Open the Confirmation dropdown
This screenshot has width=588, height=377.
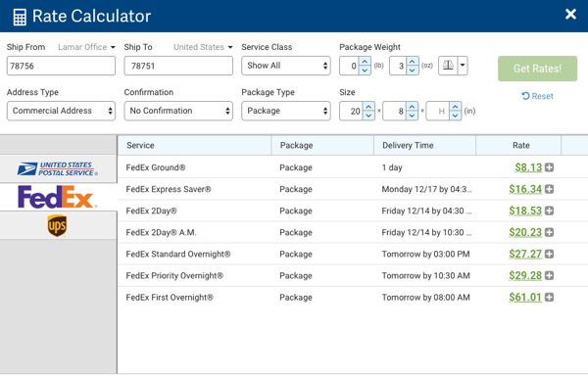[178, 111]
